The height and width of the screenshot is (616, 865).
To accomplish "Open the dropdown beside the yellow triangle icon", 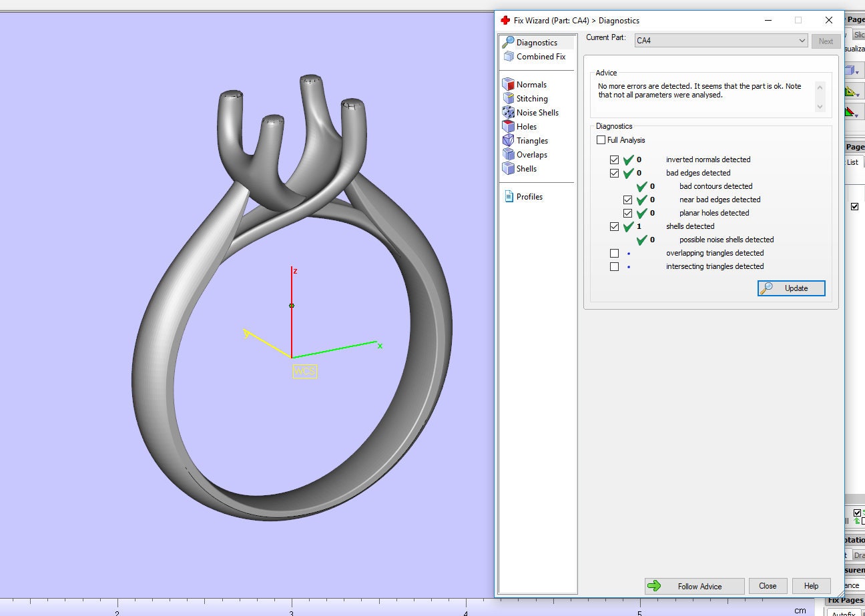I will (858, 95).
